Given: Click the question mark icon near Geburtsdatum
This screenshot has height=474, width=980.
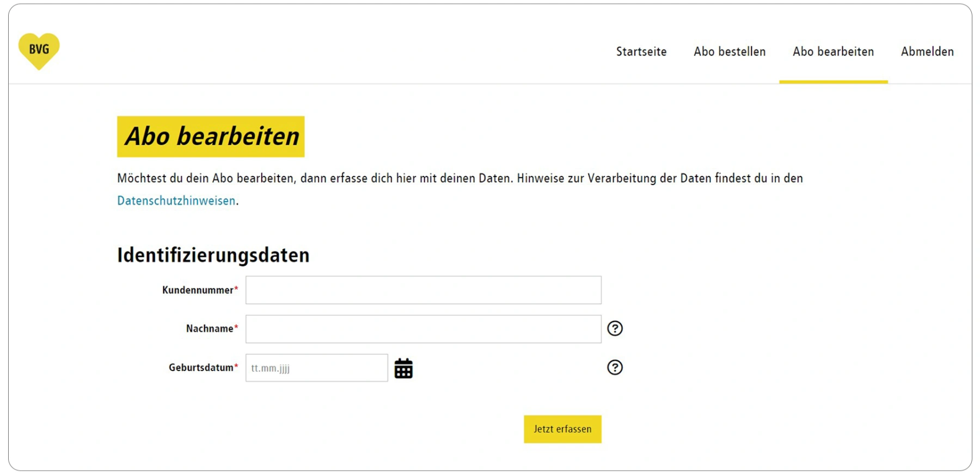Looking at the screenshot, I should pyautogui.click(x=615, y=367).
